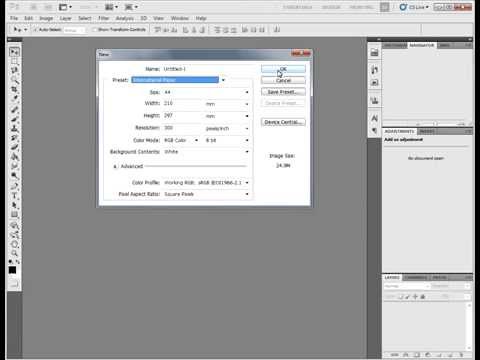Screen dimensions: 480x360
Task: Click the foreground color swatch
Action: [12, 270]
